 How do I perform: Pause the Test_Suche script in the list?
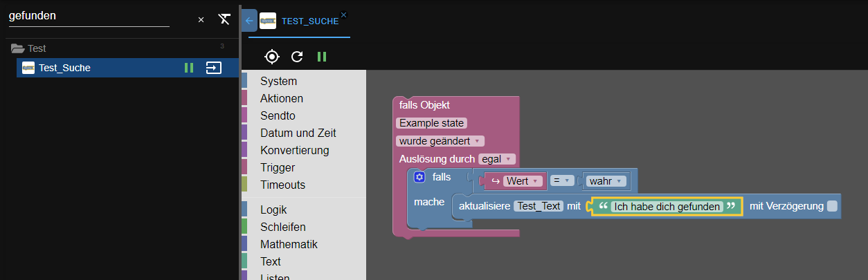click(189, 68)
